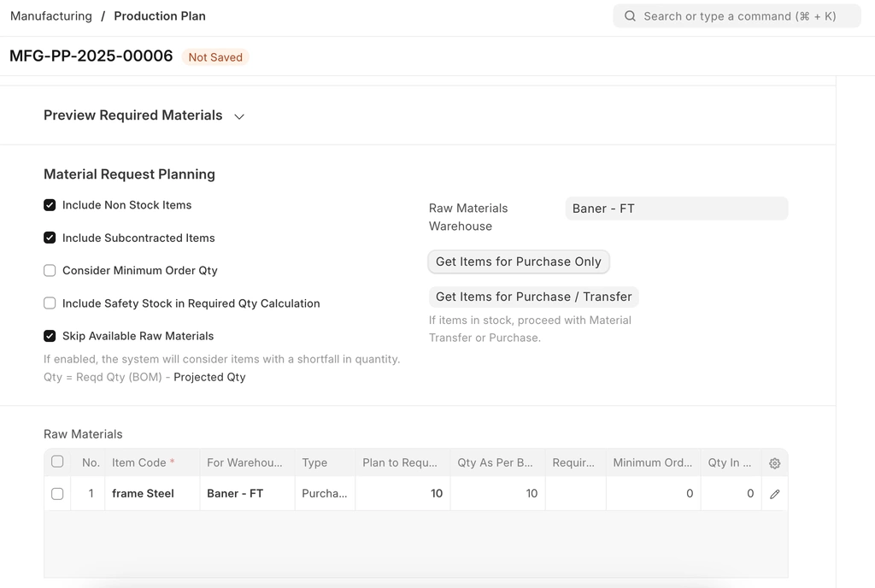Focus the search or command bar
875x588 pixels.
[x=739, y=16]
